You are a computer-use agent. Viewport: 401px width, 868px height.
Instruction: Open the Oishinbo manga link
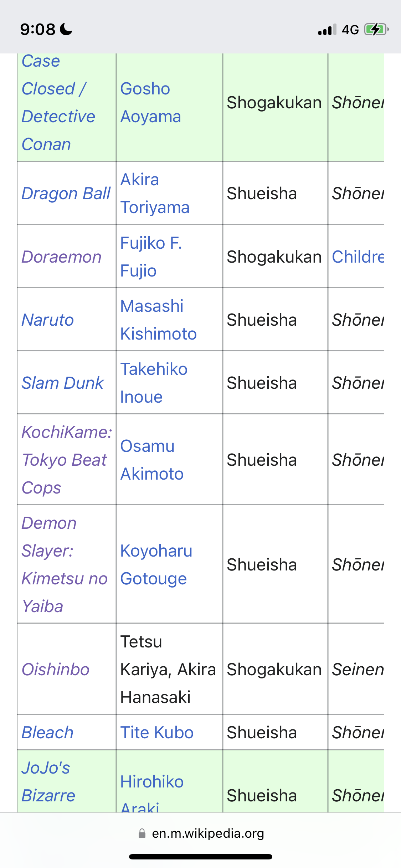coord(55,670)
